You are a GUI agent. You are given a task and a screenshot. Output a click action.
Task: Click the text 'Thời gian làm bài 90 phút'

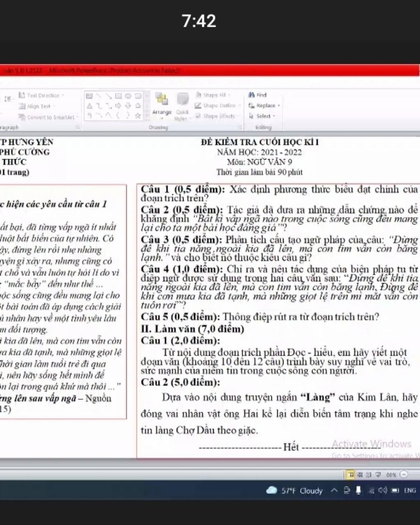point(260,172)
